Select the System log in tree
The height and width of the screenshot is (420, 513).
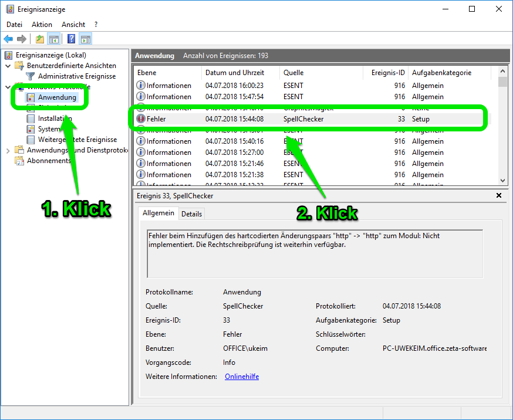click(x=49, y=129)
